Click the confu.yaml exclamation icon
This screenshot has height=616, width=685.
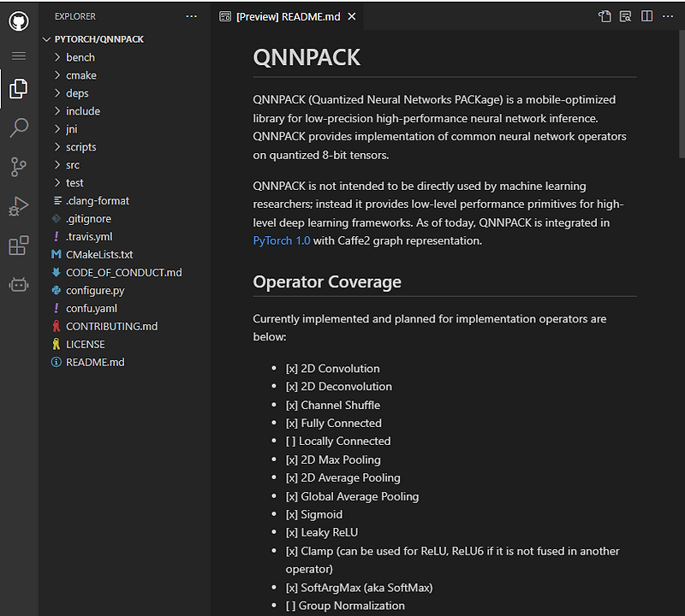57,308
